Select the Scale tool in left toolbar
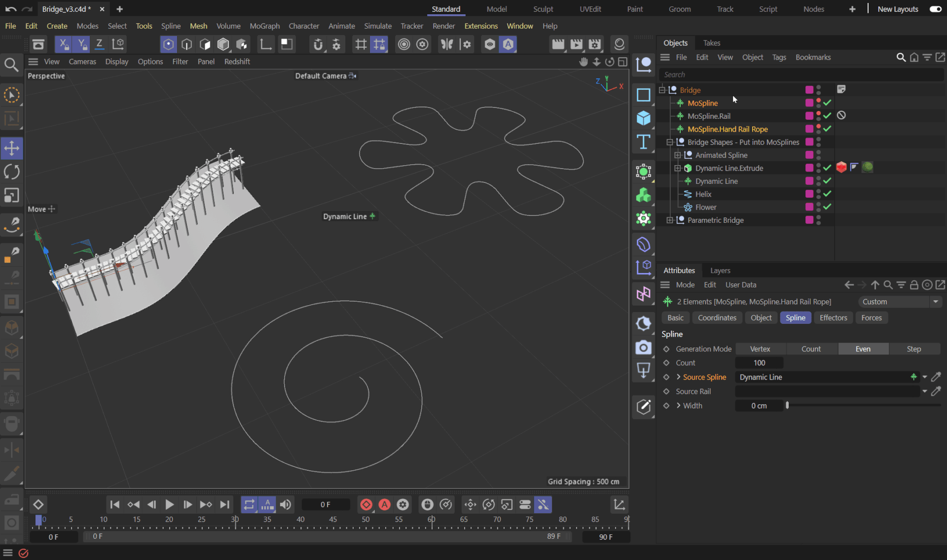Image resolution: width=947 pixels, height=560 pixels. pyautogui.click(x=12, y=196)
